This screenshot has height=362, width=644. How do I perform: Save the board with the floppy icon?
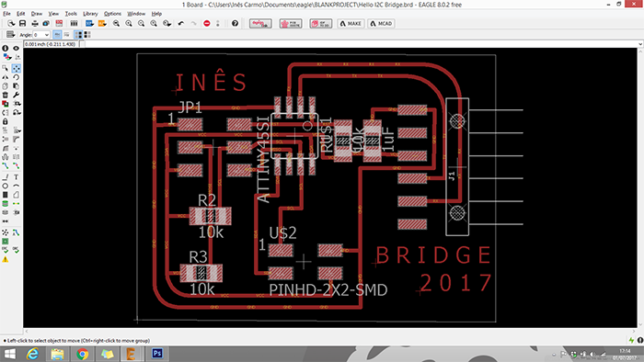23,23
